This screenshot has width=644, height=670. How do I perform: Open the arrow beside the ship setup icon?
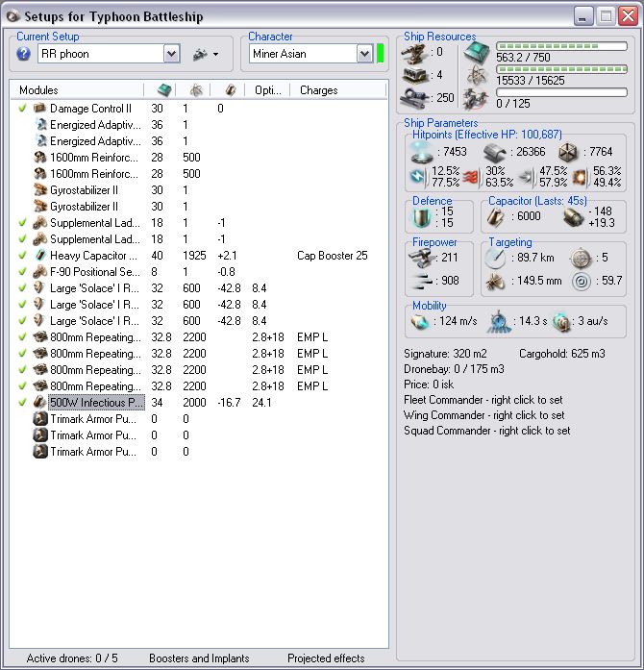coord(216,54)
